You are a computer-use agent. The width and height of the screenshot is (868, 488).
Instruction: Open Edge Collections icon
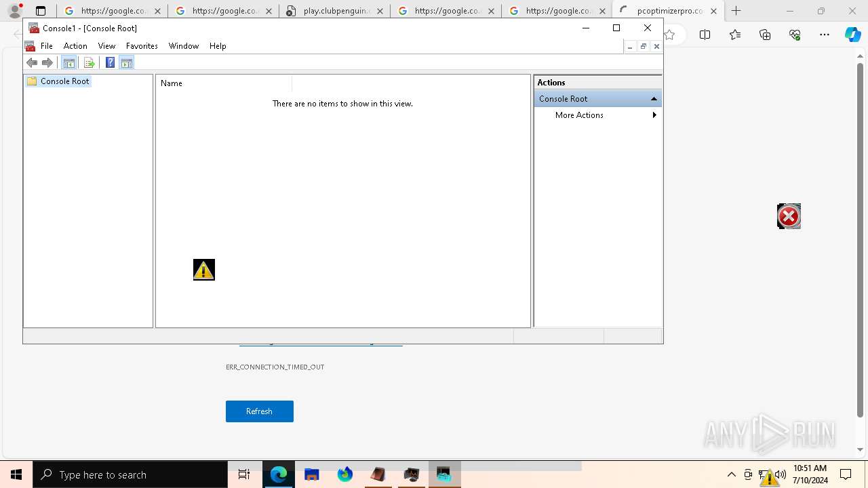coord(765,35)
